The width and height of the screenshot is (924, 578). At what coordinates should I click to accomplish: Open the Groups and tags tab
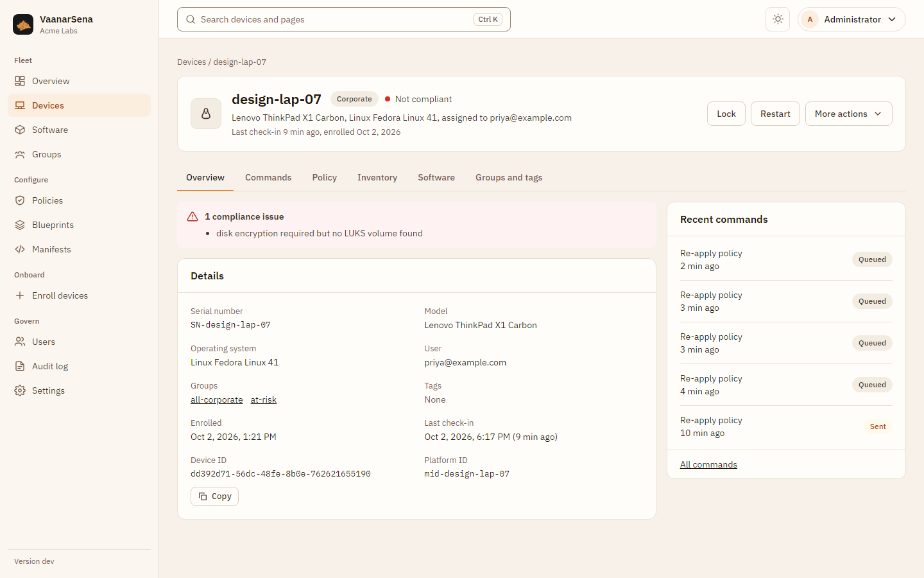509,177
